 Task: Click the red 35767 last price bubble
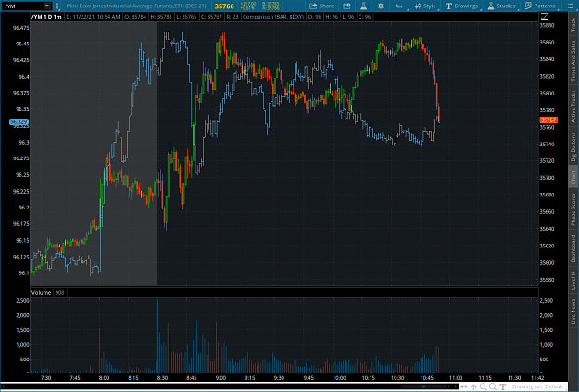(x=548, y=120)
